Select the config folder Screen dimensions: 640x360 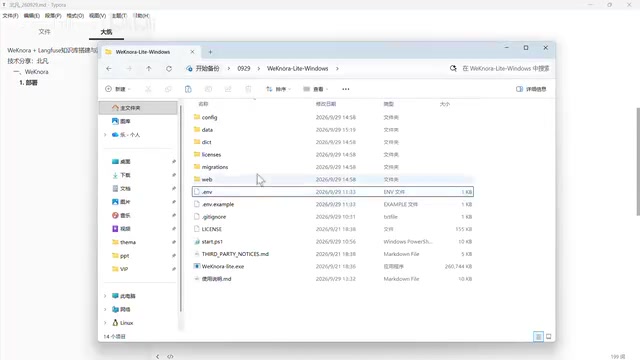pyautogui.click(x=332, y=117)
